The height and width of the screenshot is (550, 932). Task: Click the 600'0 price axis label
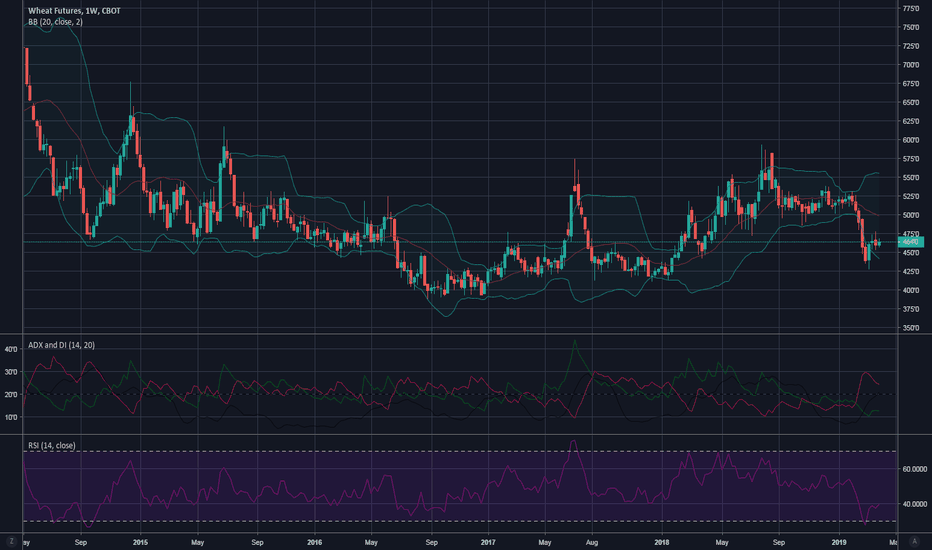click(x=911, y=140)
